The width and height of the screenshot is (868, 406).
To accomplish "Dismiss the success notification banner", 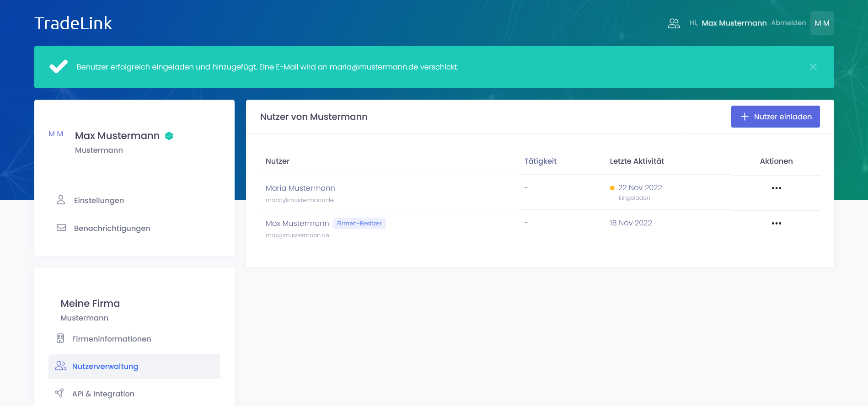I will click(813, 67).
